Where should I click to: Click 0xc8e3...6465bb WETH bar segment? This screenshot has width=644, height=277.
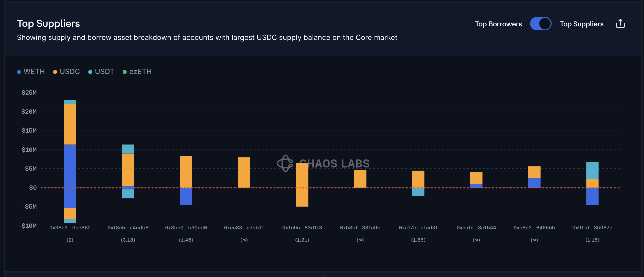534,183
